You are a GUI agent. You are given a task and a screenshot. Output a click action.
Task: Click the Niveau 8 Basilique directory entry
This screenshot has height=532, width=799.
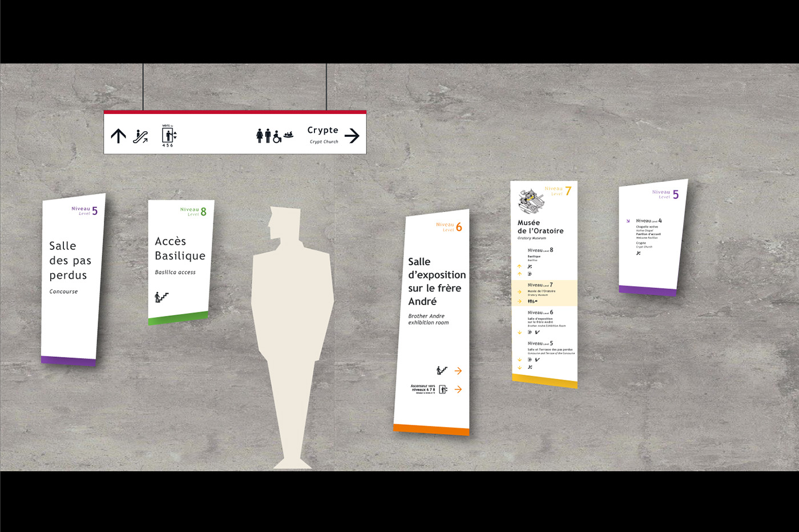(x=540, y=253)
